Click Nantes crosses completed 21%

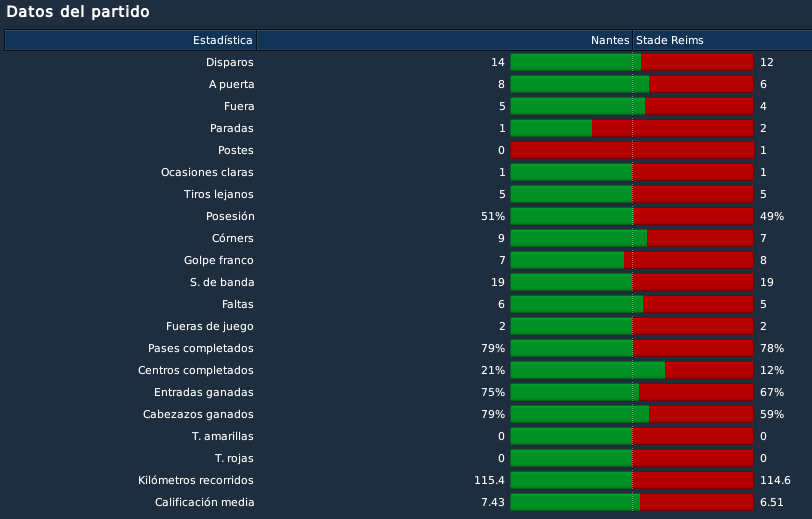492,370
